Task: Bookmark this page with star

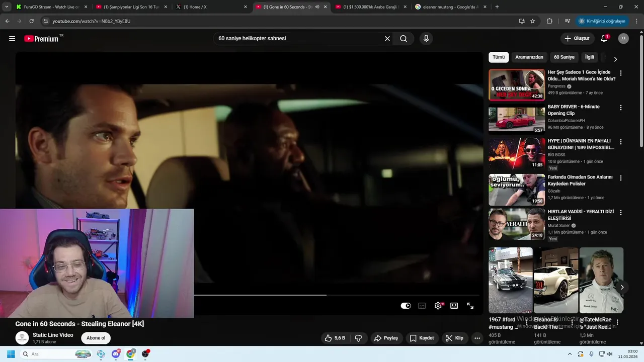Action: [533, 21]
